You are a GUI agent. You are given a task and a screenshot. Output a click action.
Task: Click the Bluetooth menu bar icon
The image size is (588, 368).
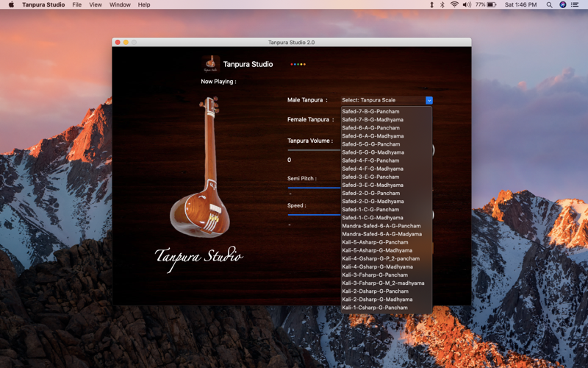tap(442, 4)
